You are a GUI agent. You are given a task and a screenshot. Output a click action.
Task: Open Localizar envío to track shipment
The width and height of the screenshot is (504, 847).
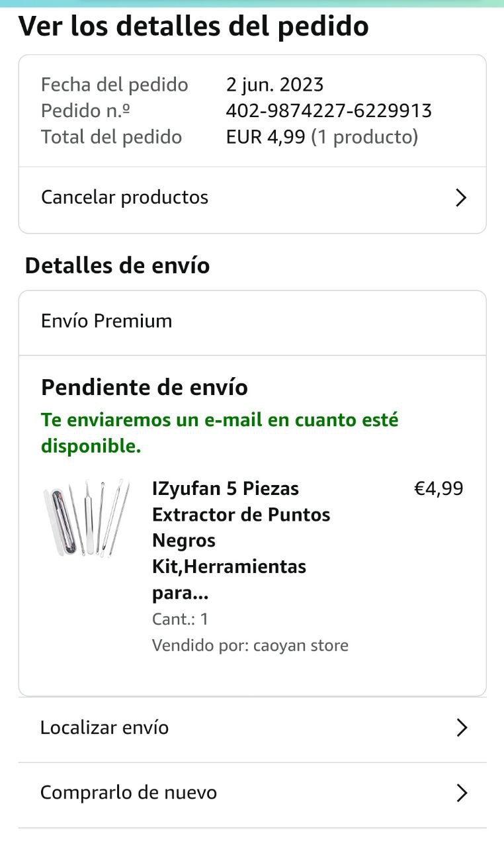click(x=105, y=728)
